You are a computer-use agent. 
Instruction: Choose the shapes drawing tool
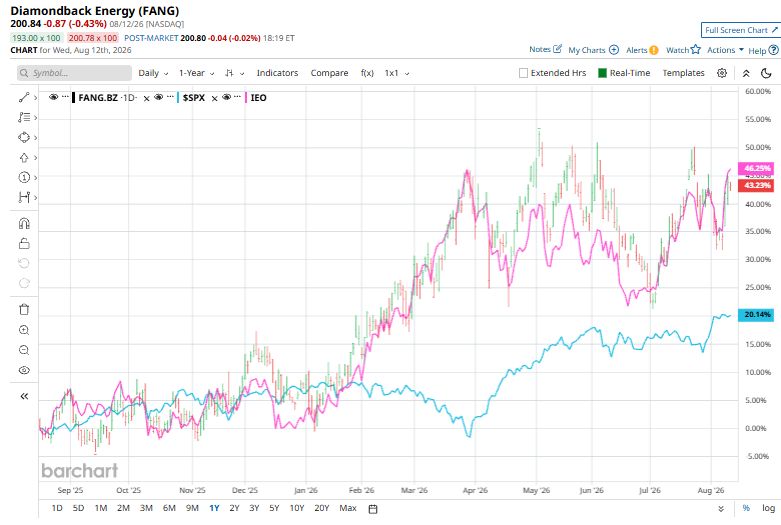(24, 137)
